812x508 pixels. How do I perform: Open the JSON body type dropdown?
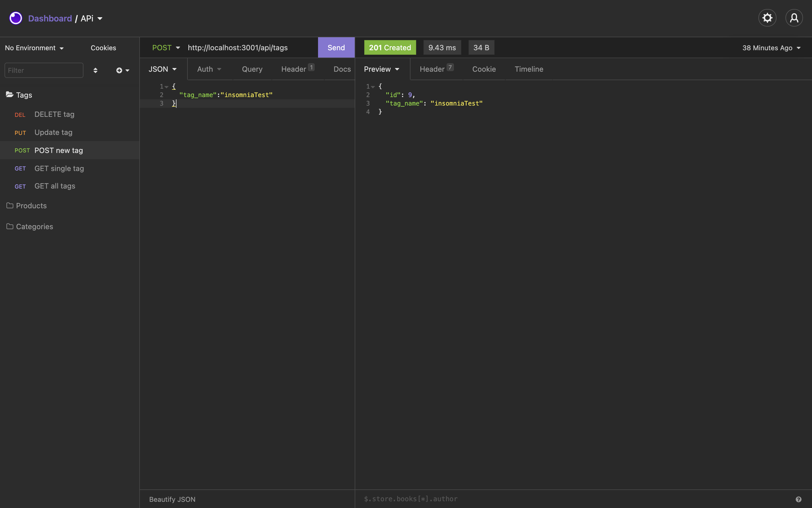click(x=163, y=69)
